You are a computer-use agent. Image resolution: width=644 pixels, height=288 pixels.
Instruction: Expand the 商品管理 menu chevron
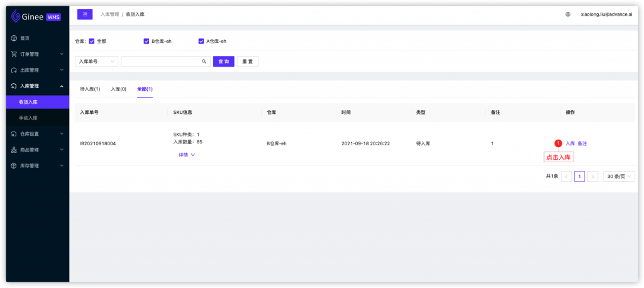(62, 150)
